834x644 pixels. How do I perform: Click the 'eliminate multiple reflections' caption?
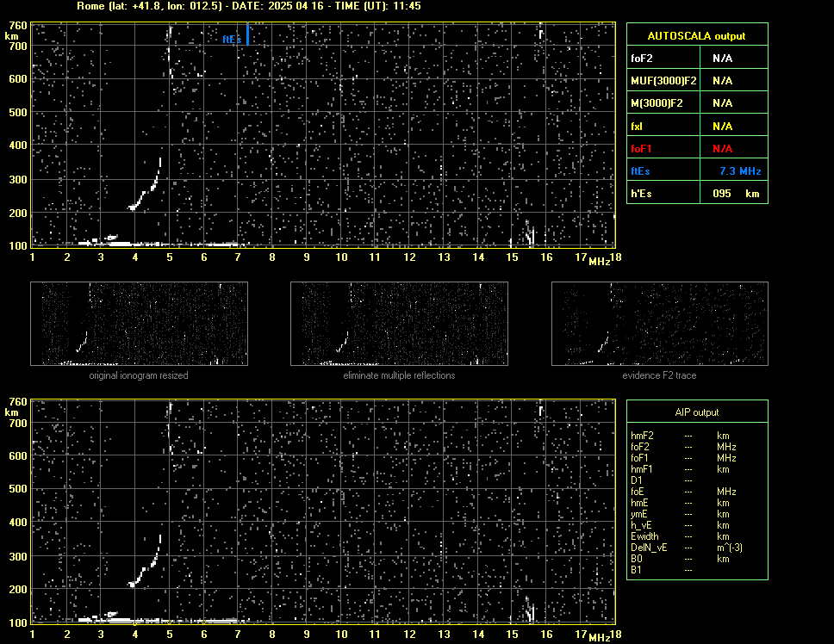[x=399, y=375]
